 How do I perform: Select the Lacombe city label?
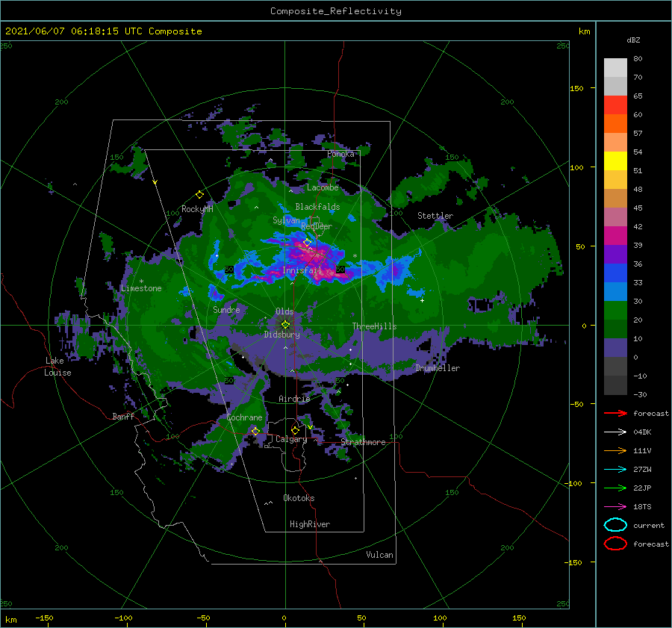coord(323,187)
